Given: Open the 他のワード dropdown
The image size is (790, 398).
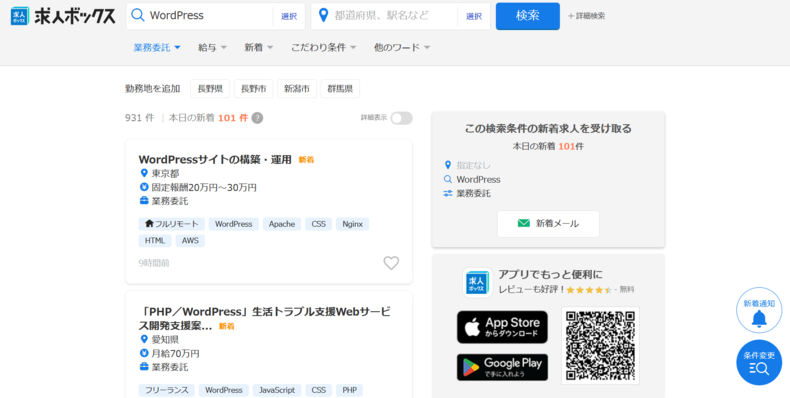Looking at the screenshot, I should 402,47.
